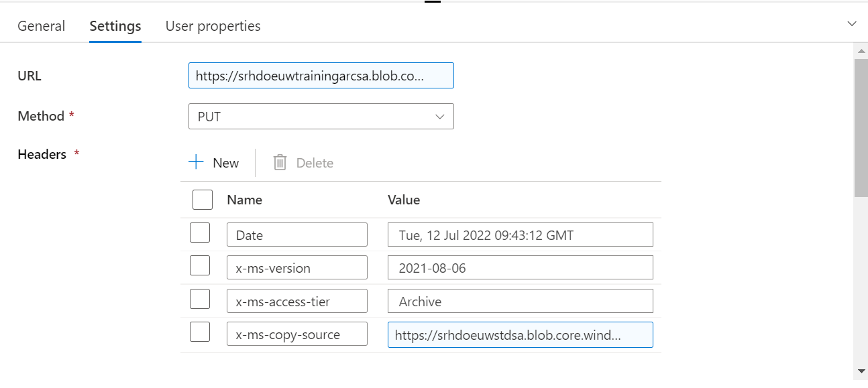The image size is (868, 388).
Task: Click the New button to add header
Action: (215, 161)
